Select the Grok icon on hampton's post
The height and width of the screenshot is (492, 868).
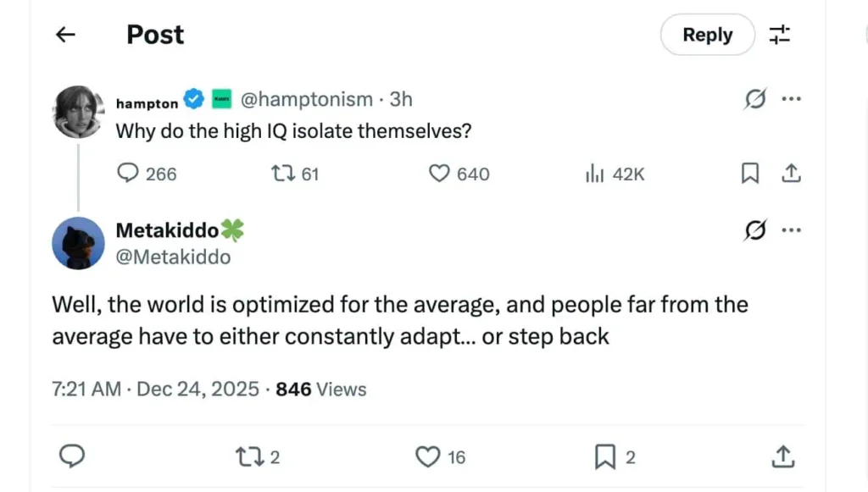point(754,98)
